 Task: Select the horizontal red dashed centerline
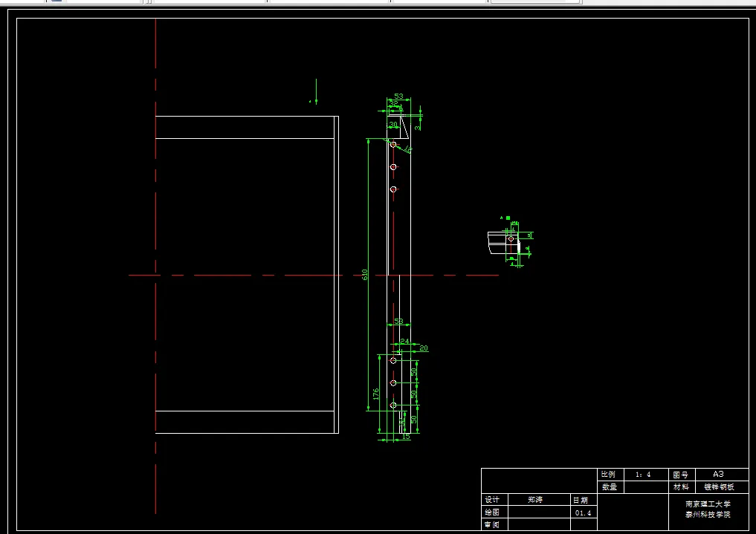coord(314,276)
